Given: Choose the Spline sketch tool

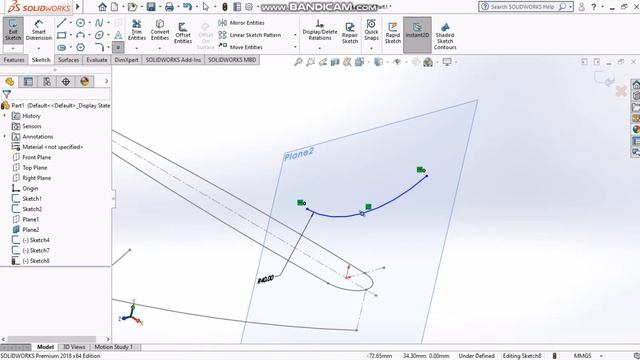Looking at the screenshot, I should coord(99,23).
